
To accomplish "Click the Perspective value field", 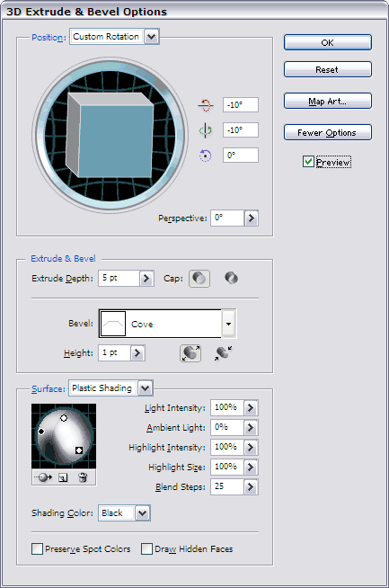I will click(x=227, y=218).
